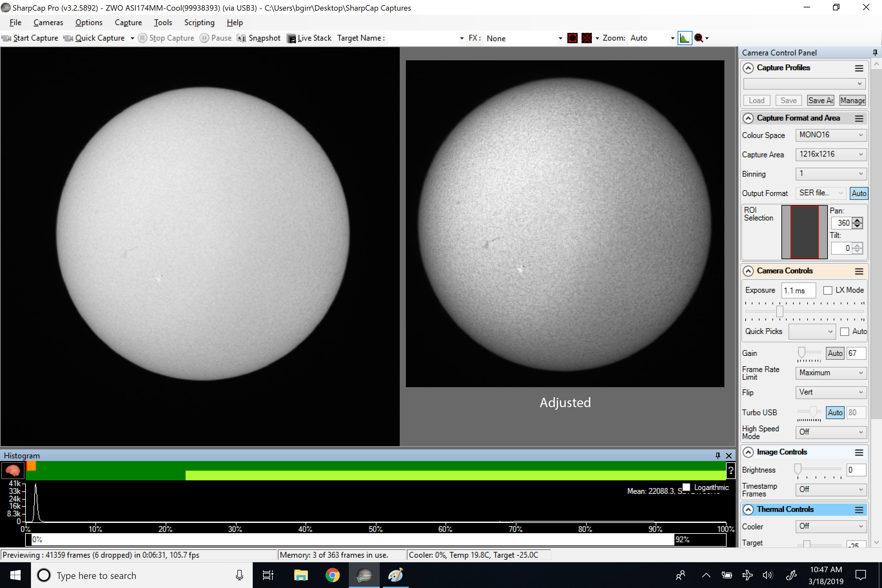The height and width of the screenshot is (588, 882).
Task: Open the High Speed Mode dropdown
Action: coord(831,432)
